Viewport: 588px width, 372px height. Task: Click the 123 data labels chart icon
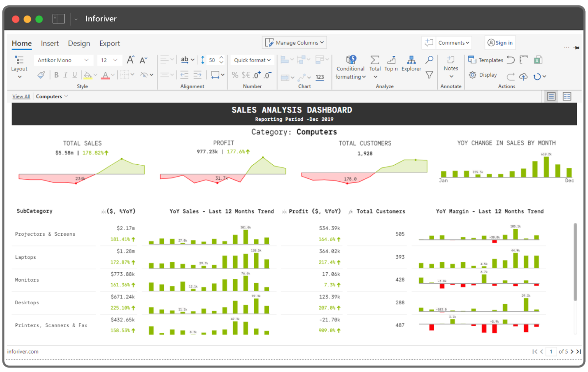pos(320,77)
